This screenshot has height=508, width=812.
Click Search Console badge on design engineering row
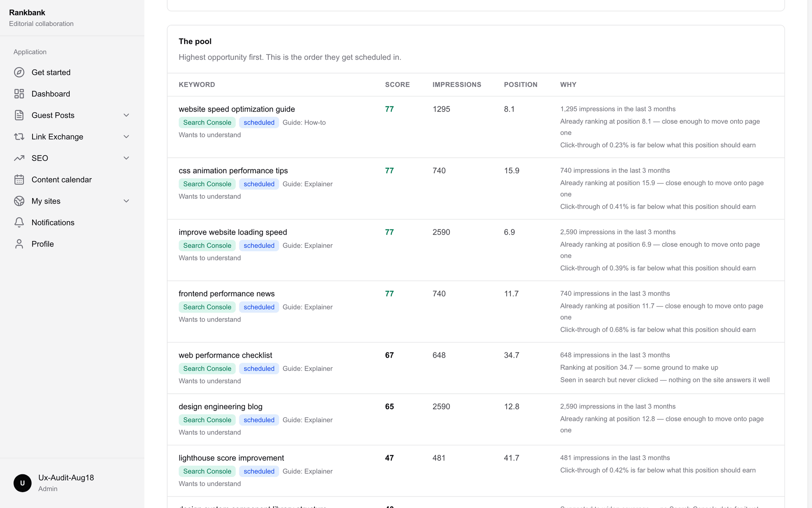tap(207, 420)
